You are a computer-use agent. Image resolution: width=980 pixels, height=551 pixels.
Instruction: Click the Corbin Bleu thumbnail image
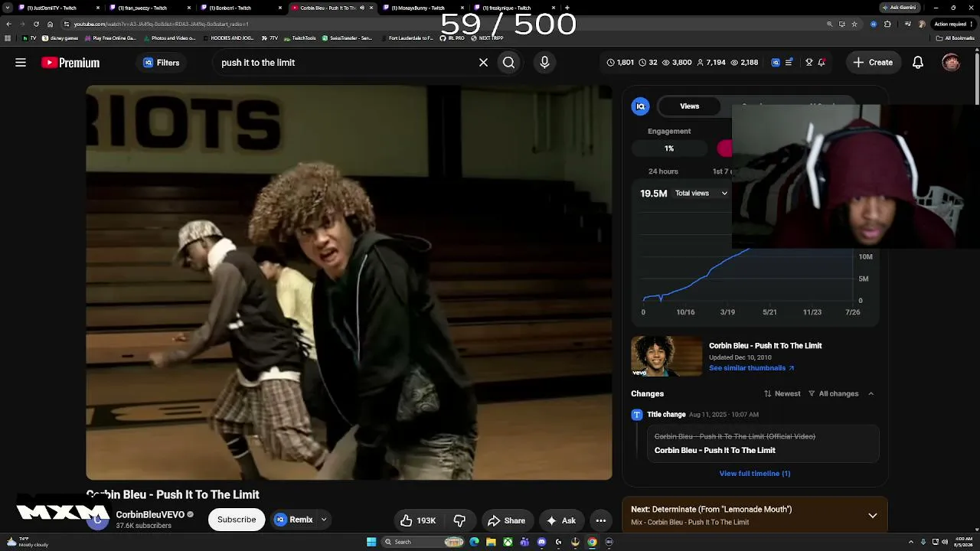coord(666,357)
